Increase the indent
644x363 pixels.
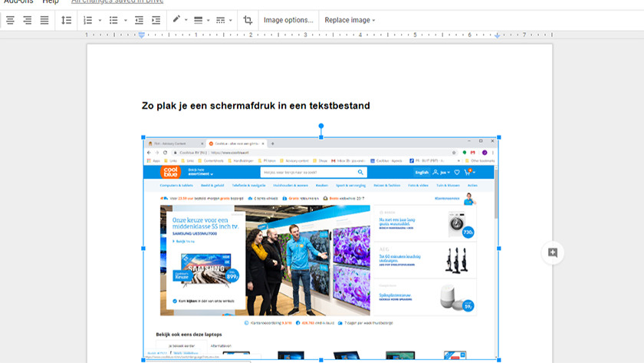click(156, 20)
